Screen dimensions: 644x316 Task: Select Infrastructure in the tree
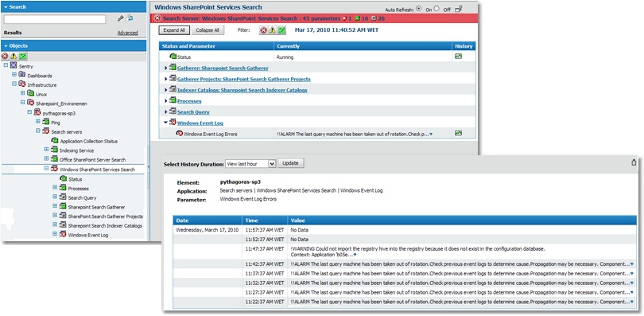42,85
